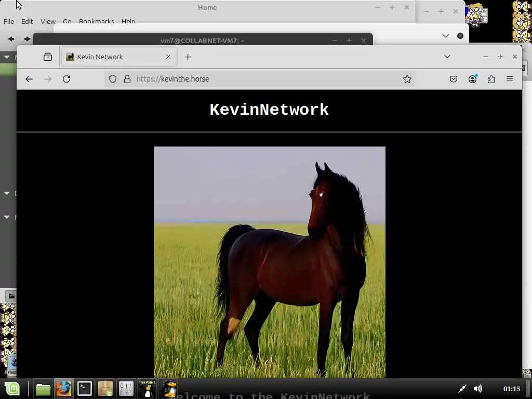This screenshot has width=532, height=399.
Task: Open the mixer settings taskbar icon
Action: tap(126, 389)
